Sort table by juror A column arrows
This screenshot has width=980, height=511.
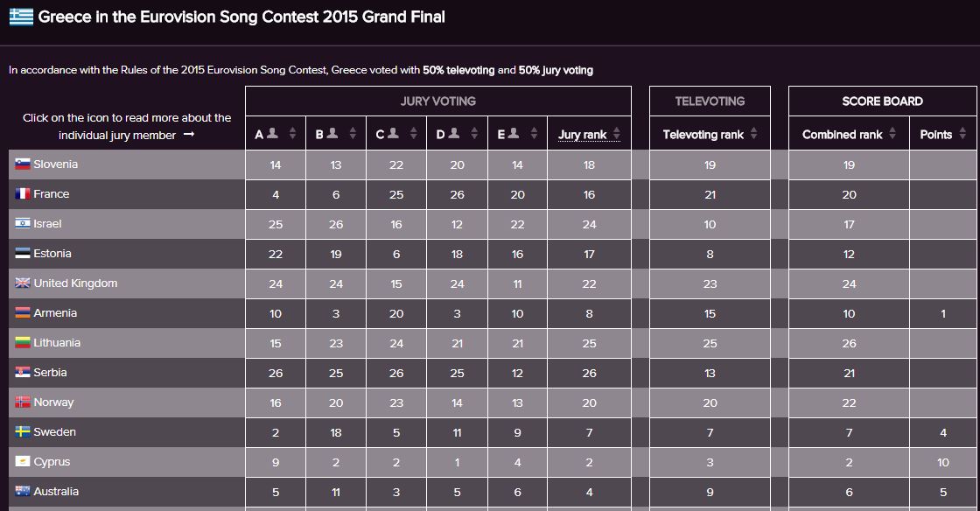[292, 133]
